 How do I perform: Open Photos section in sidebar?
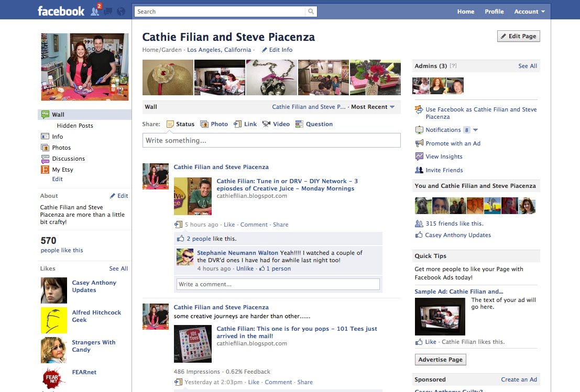click(61, 148)
